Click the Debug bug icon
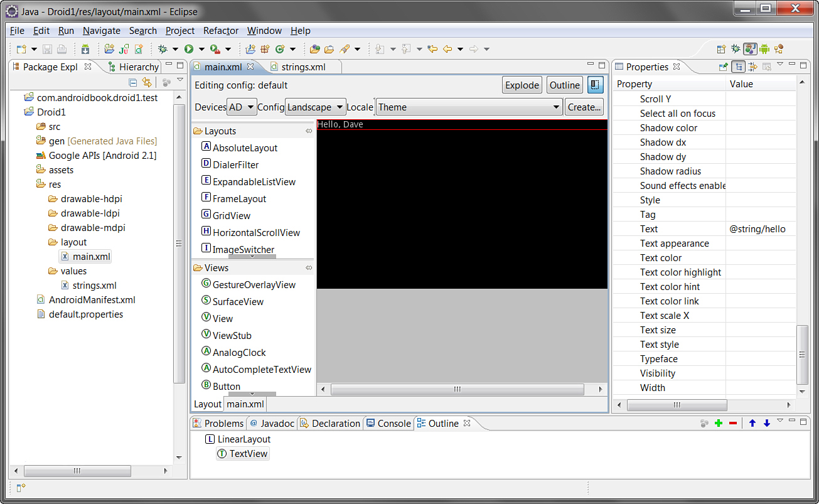819x504 pixels. [163, 49]
